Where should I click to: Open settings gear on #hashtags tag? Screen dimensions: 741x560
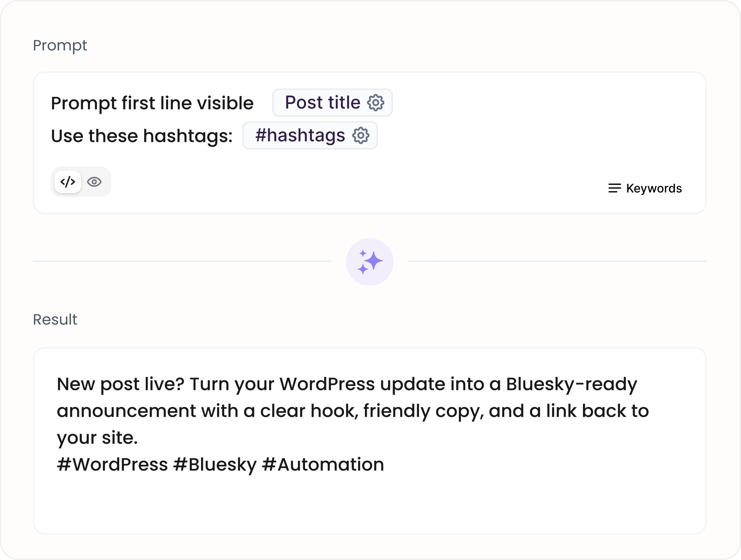click(x=361, y=135)
